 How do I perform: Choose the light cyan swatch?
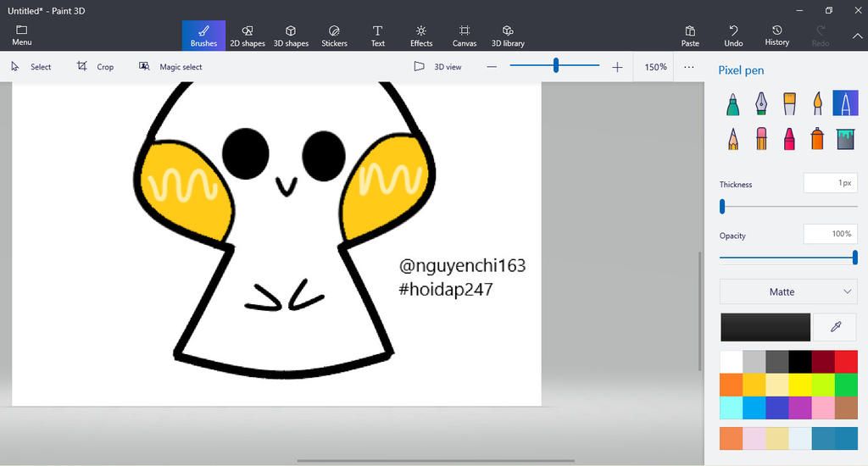point(732,408)
